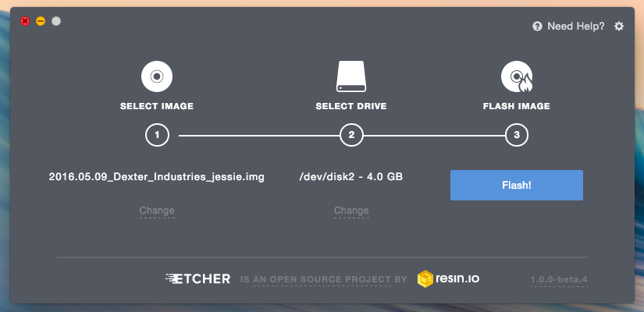The height and width of the screenshot is (312, 644).
Task: Click the Flash Image flame disc icon
Action: 517,76
